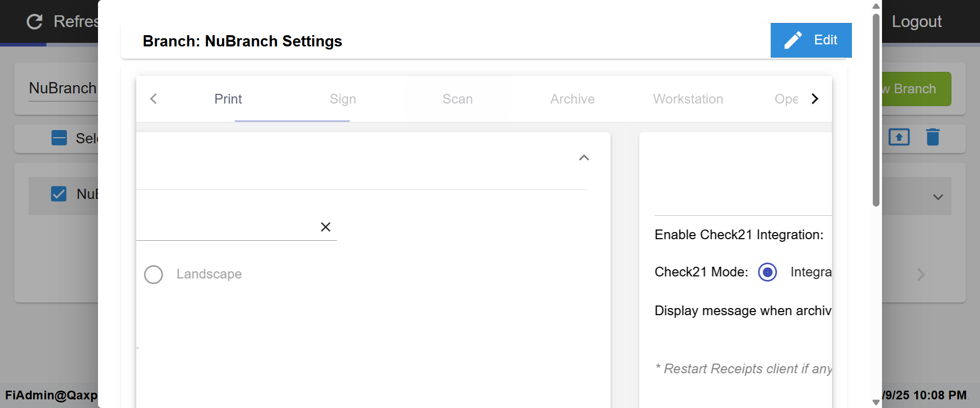Click the Refresh circular arrow icon
The image size is (980, 408).
[x=35, y=21]
